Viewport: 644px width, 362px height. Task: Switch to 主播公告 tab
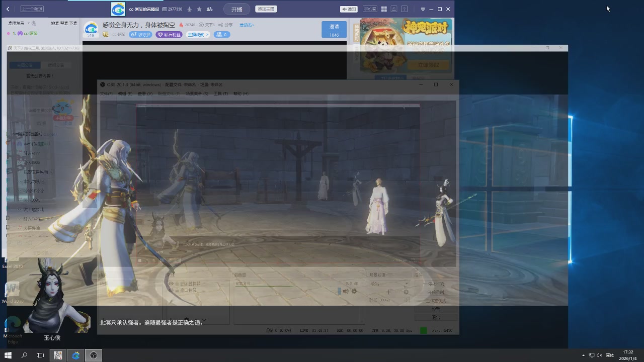[24, 65]
